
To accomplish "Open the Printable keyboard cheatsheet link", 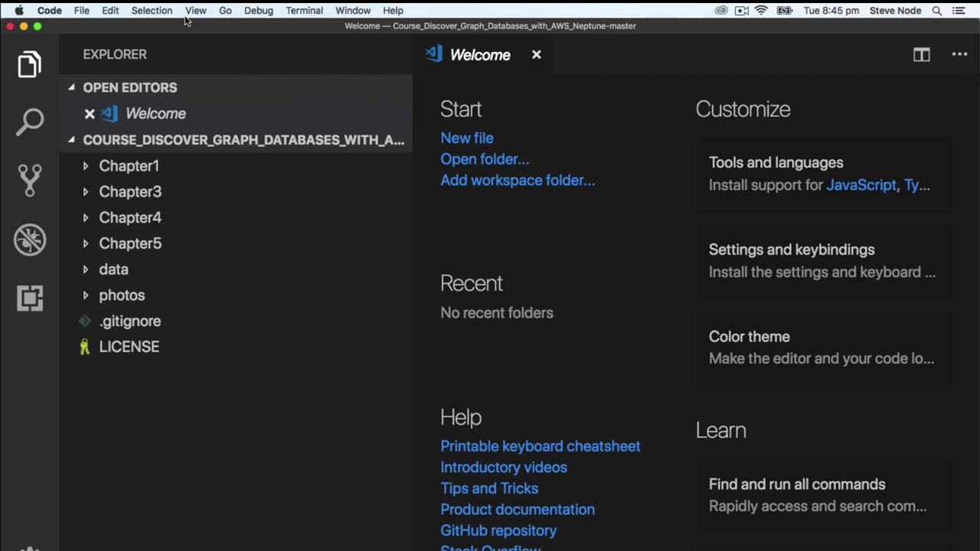I will tap(541, 446).
